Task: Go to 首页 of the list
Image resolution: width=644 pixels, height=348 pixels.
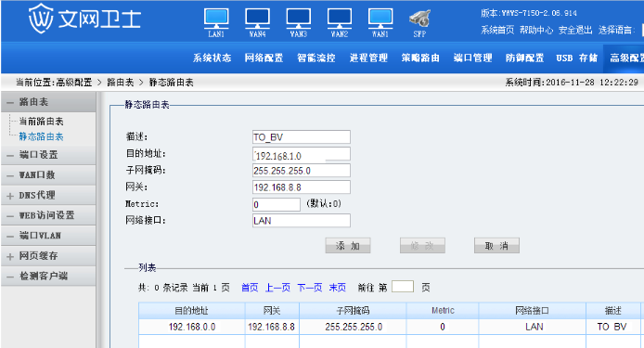Action: (250, 288)
